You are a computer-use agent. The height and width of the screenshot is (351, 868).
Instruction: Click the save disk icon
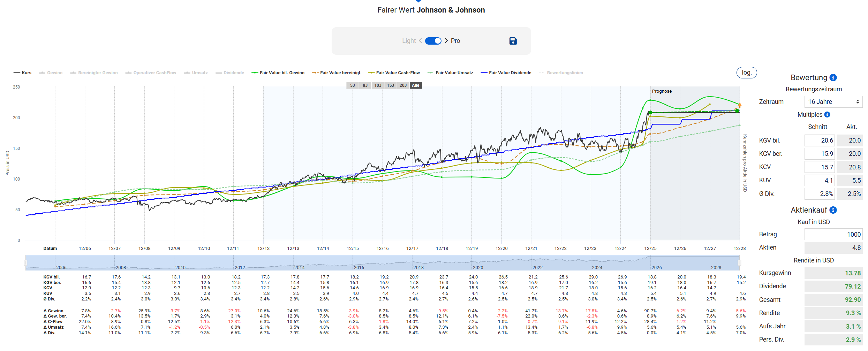pos(513,41)
